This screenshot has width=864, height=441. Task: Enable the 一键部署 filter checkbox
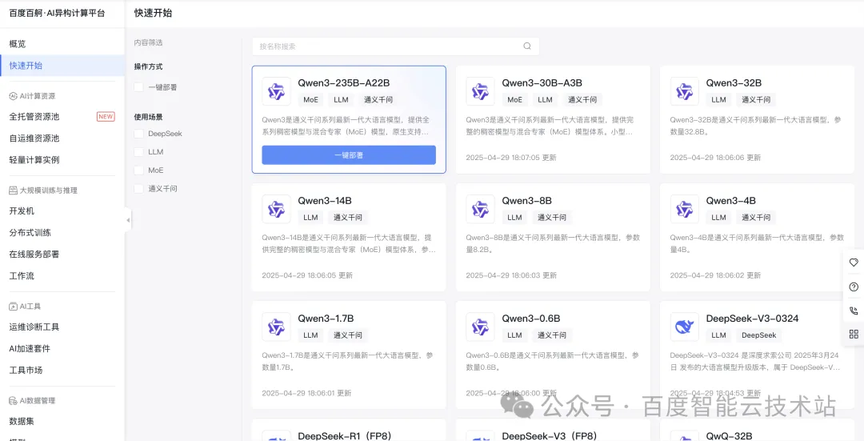pos(139,87)
